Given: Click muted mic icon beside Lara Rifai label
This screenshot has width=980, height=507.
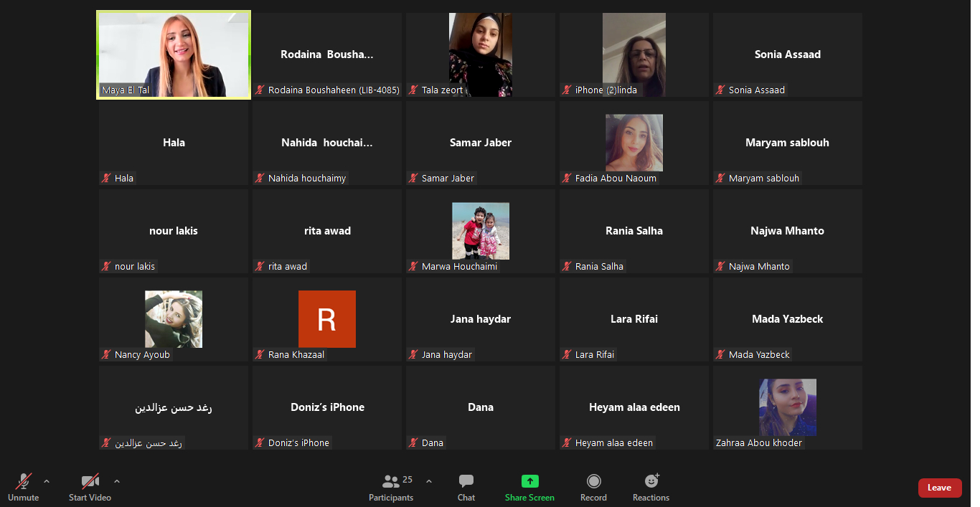Looking at the screenshot, I should point(567,355).
